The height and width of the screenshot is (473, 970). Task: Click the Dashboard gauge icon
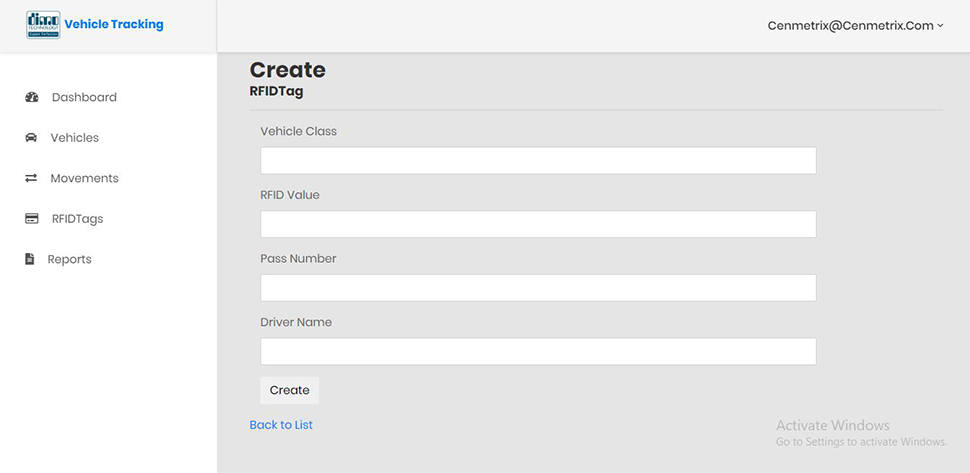[32, 97]
